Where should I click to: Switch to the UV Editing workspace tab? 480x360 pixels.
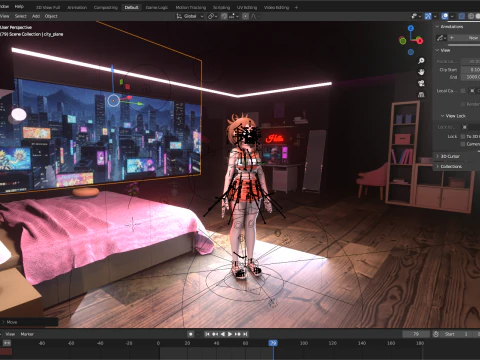coord(247,7)
